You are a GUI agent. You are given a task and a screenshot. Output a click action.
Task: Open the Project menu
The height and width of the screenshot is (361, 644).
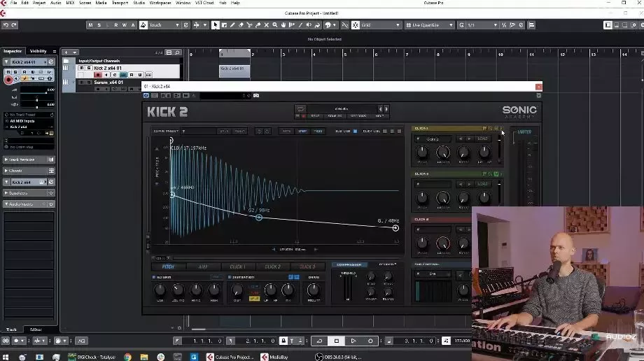click(39, 3)
